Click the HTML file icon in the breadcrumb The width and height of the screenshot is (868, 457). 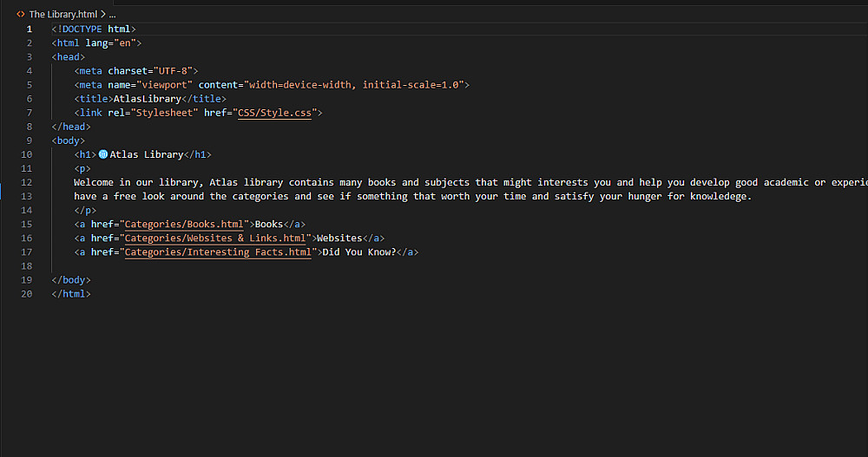tap(21, 14)
